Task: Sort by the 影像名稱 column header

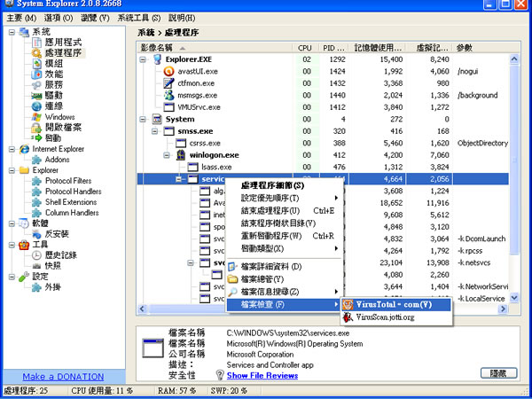Action: (x=215, y=48)
